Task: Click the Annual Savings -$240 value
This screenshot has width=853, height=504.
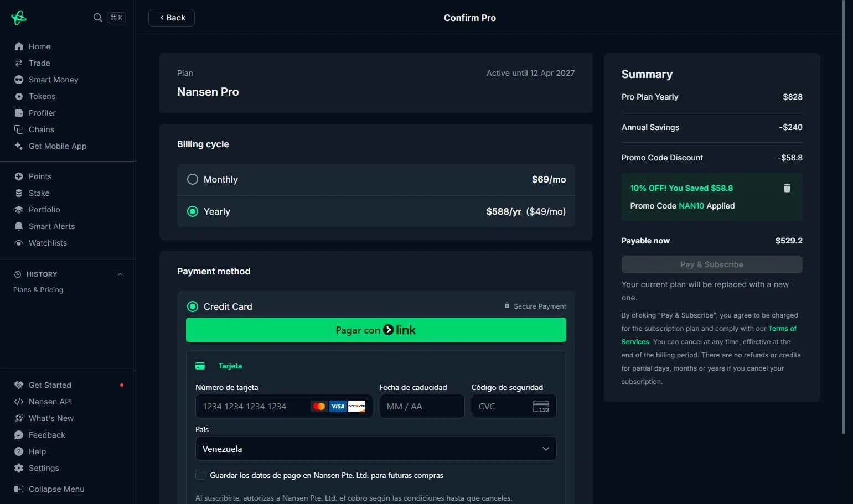Action: coord(790,127)
